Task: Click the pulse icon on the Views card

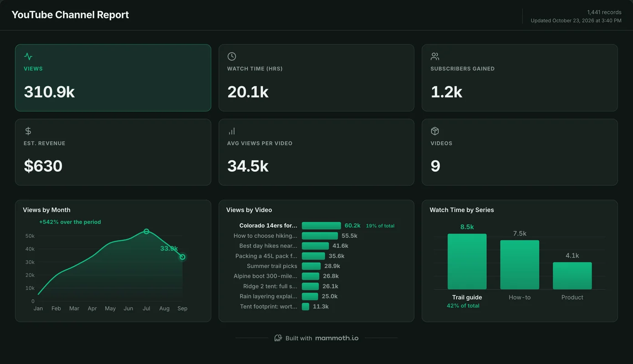Action: pyautogui.click(x=28, y=56)
